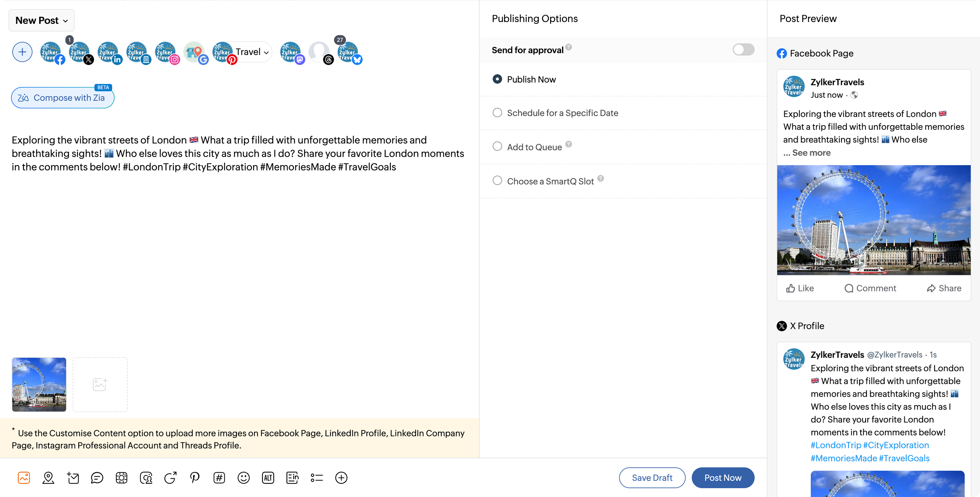The image size is (980, 497).
Task: Click the uploaded London Eye thumbnail
Action: (39, 384)
